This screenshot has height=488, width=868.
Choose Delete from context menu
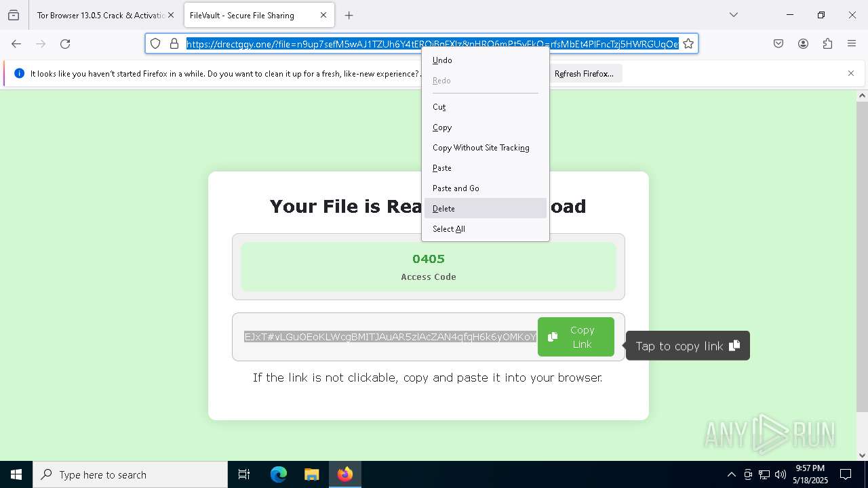tap(486, 208)
